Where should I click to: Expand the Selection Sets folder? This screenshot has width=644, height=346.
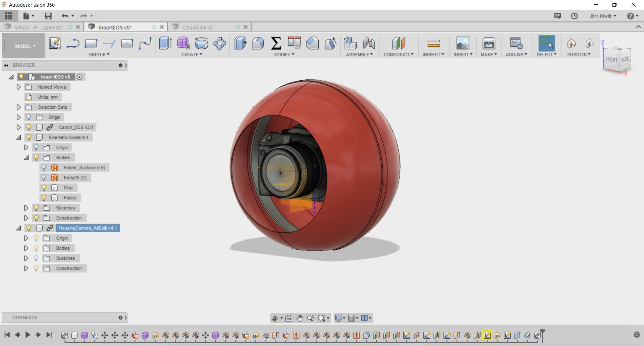click(x=18, y=107)
